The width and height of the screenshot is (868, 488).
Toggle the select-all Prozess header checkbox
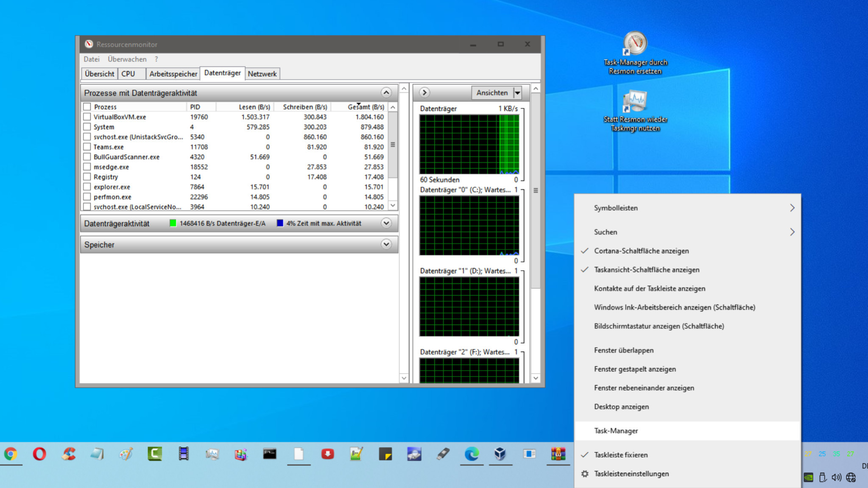[87, 107]
